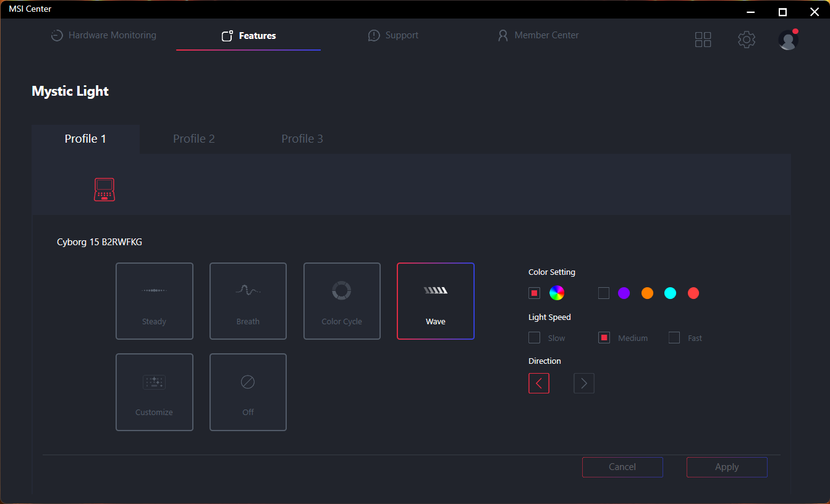Set wave direction to right arrow
This screenshot has height=504, width=830.
(584, 384)
